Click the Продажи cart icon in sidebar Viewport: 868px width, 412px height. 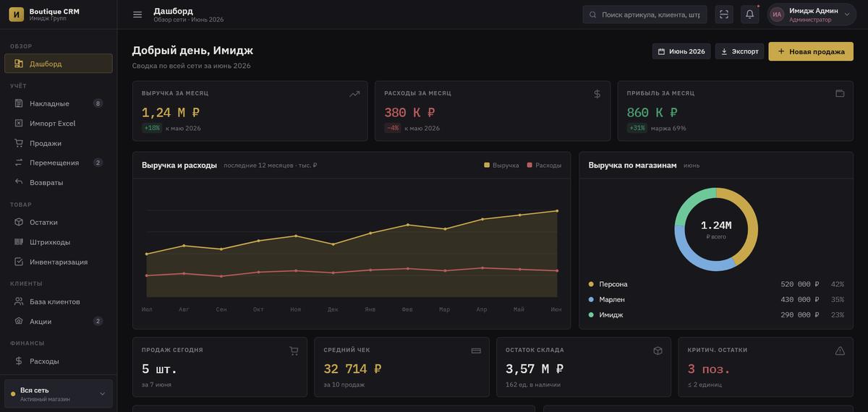coord(19,143)
